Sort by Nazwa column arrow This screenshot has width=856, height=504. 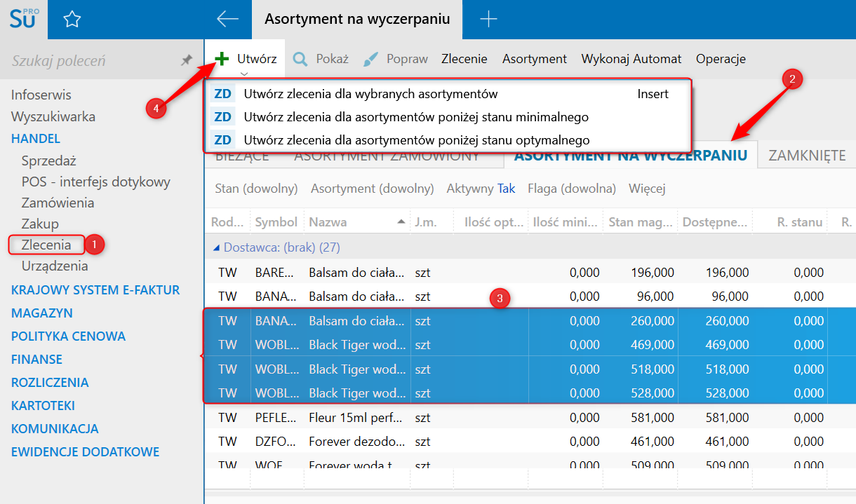tap(401, 222)
